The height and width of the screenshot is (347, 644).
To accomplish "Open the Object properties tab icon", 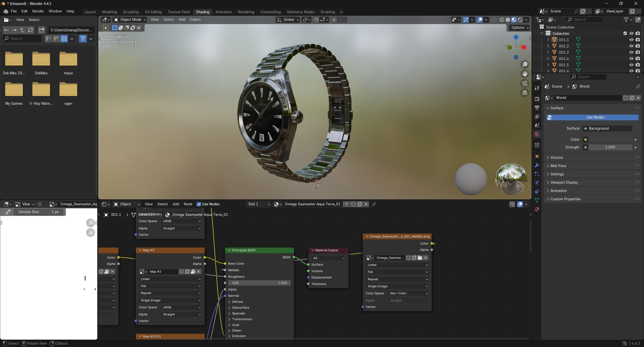I will click(x=537, y=156).
